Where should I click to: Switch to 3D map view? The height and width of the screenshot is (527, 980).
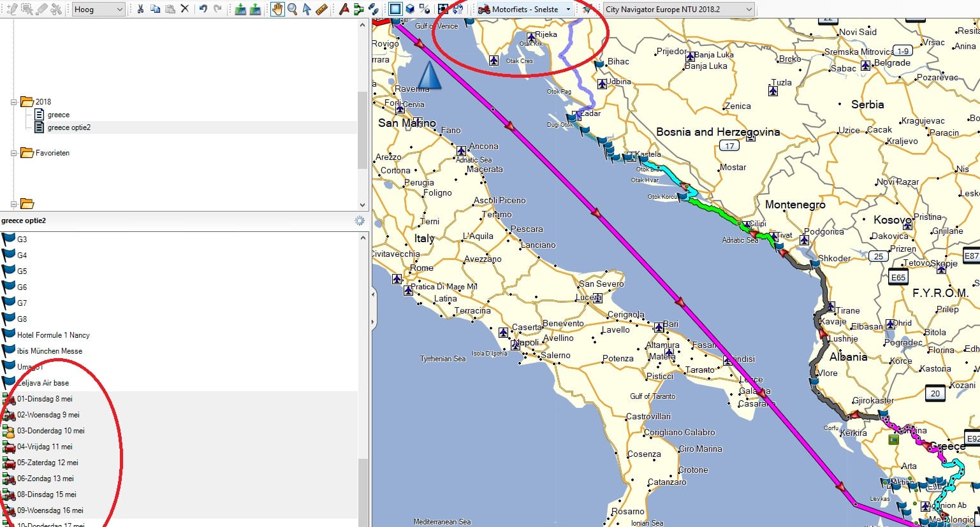pos(410,9)
